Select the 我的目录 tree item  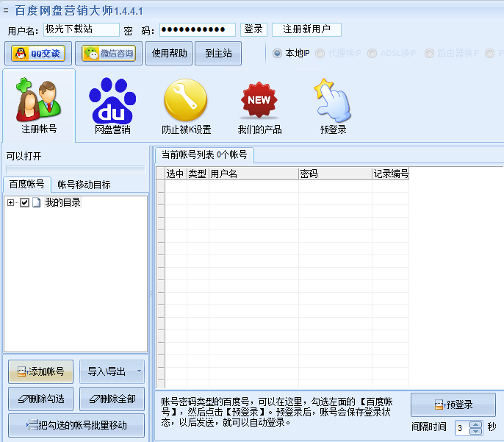[x=62, y=203]
